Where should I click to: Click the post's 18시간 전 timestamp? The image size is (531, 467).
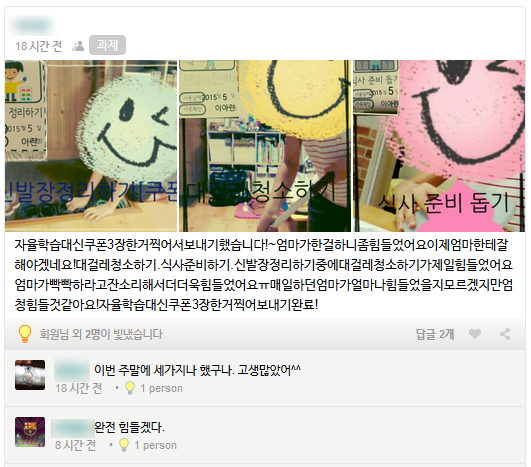[38, 46]
